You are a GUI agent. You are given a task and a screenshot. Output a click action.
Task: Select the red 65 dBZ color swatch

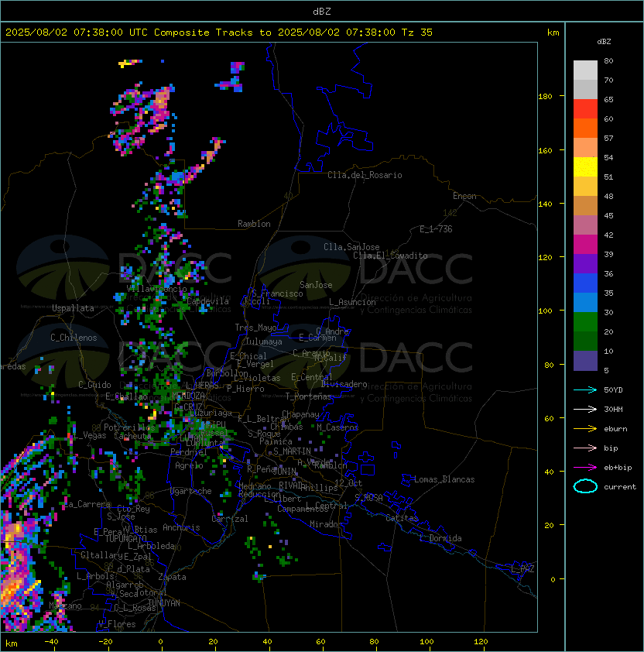[x=585, y=108]
